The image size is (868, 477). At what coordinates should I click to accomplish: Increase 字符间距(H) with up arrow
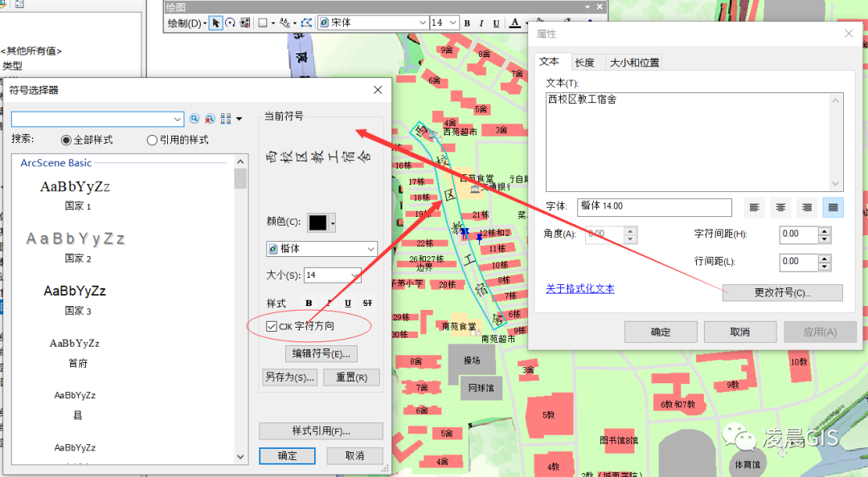pos(825,231)
